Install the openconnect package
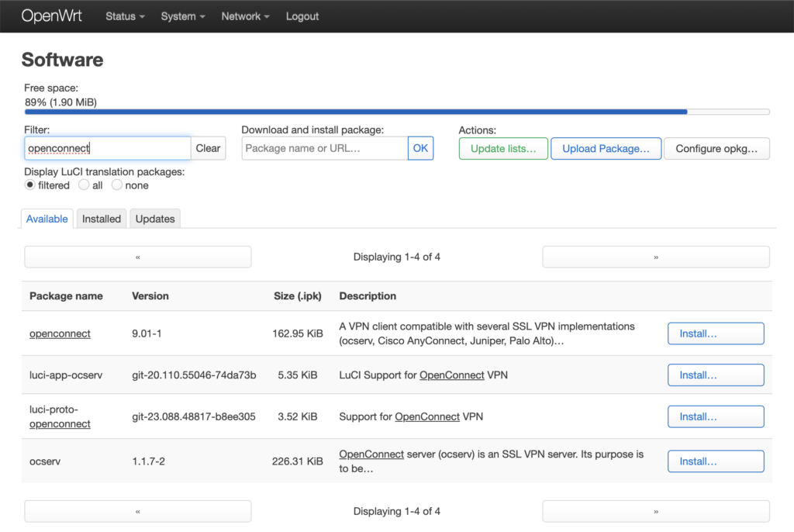794x532 pixels. pos(715,333)
